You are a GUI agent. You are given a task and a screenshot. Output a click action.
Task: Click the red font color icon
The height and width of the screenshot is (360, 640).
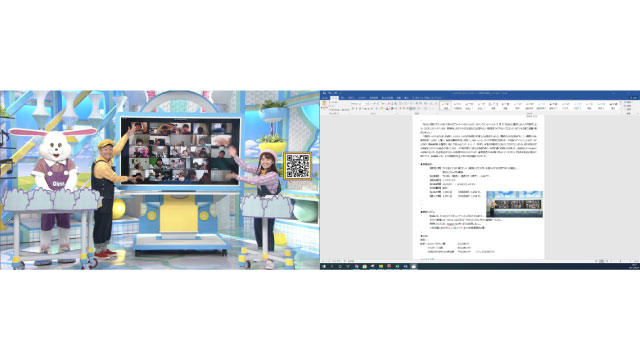pyautogui.click(x=387, y=109)
